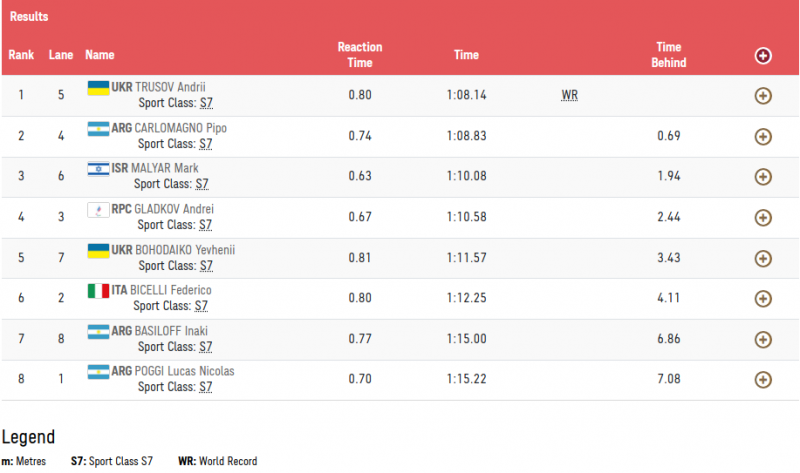
Task: Click the Italy flag beside BICELLI
Action: pos(98,290)
